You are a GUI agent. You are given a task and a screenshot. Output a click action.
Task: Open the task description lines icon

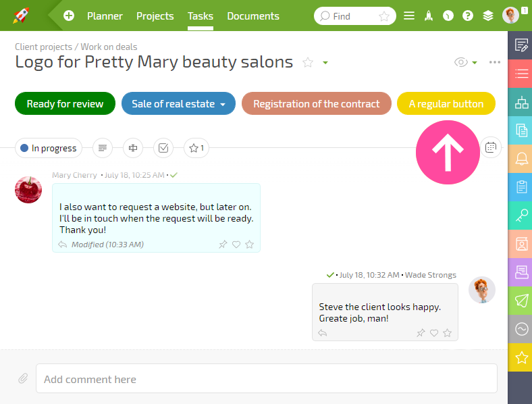point(103,148)
